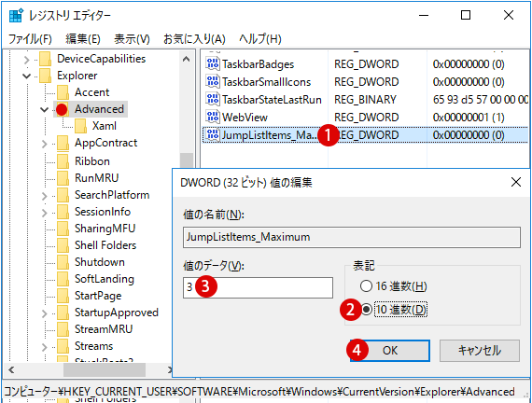
Task: Select the StartupApproved key label
Action: click(117, 313)
